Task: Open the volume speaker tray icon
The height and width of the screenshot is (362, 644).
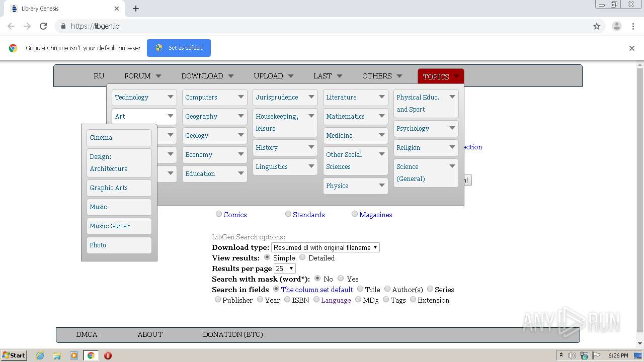Action: (x=572, y=355)
